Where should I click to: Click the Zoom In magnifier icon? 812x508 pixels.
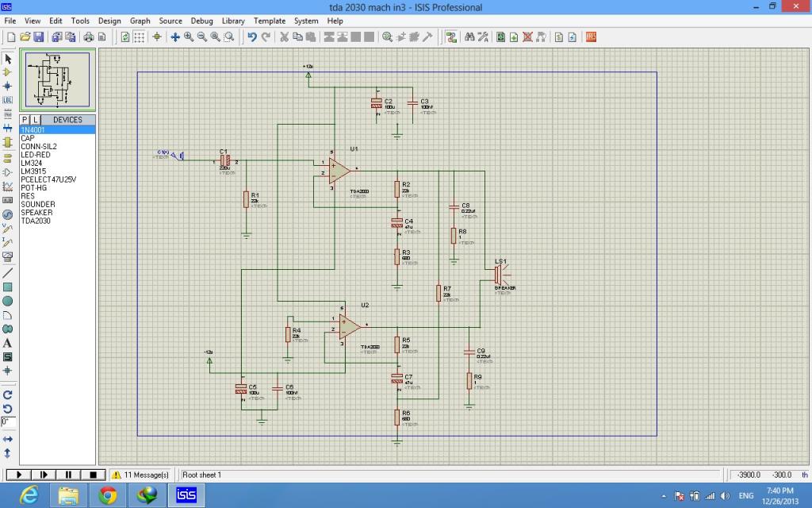(189, 37)
